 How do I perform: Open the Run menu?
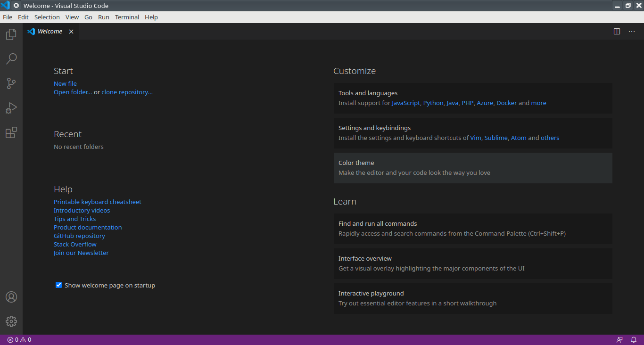104,17
